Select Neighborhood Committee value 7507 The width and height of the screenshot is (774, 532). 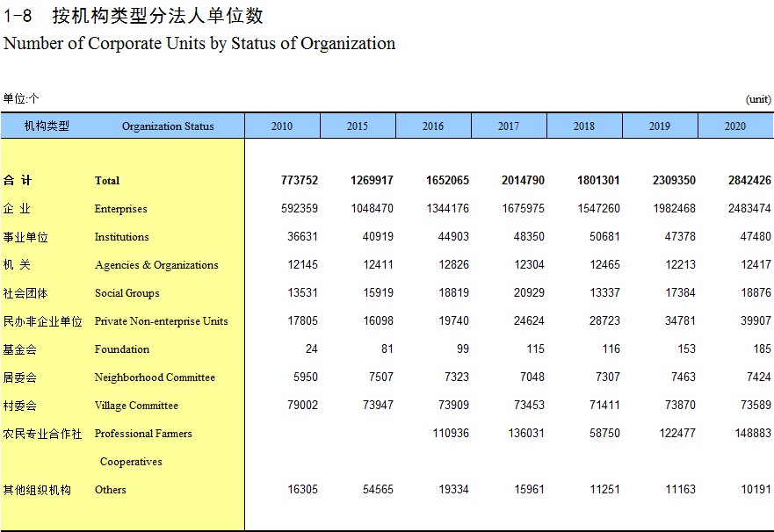click(x=381, y=377)
